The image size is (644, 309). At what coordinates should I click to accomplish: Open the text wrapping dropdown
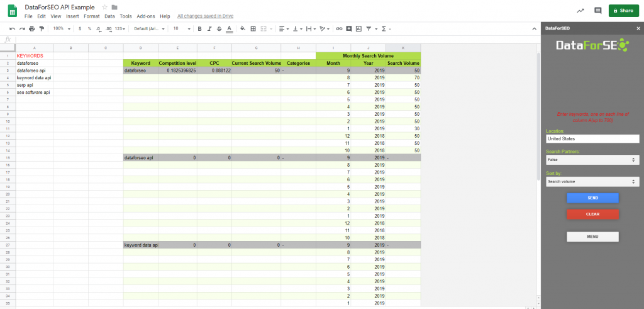[311, 29]
